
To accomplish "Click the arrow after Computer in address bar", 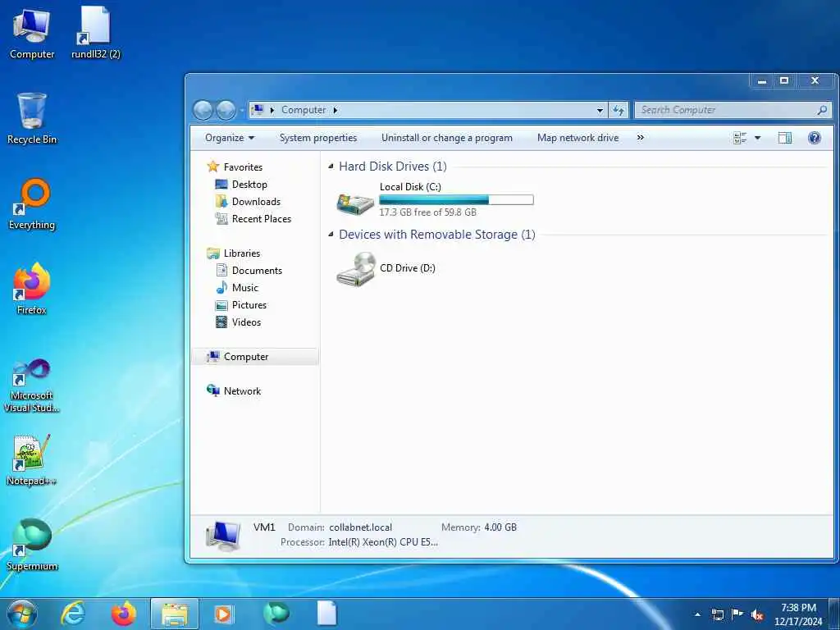I will coord(336,110).
